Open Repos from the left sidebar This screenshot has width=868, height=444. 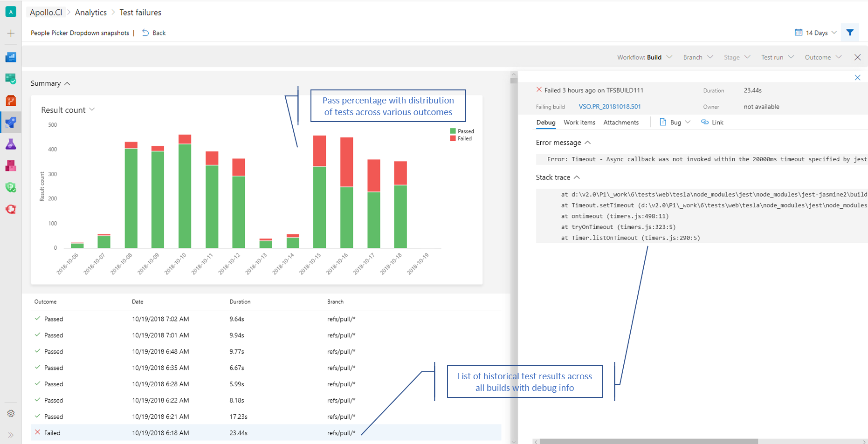coord(11,101)
